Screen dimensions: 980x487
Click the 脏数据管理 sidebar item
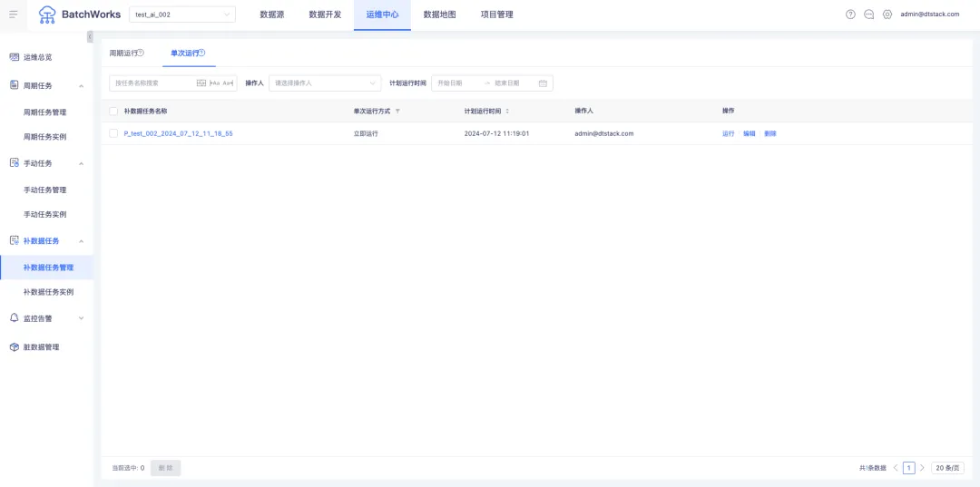(41, 347)
